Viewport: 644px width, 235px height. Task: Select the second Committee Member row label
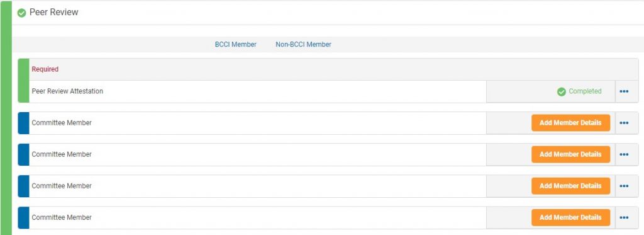(62, 154)
